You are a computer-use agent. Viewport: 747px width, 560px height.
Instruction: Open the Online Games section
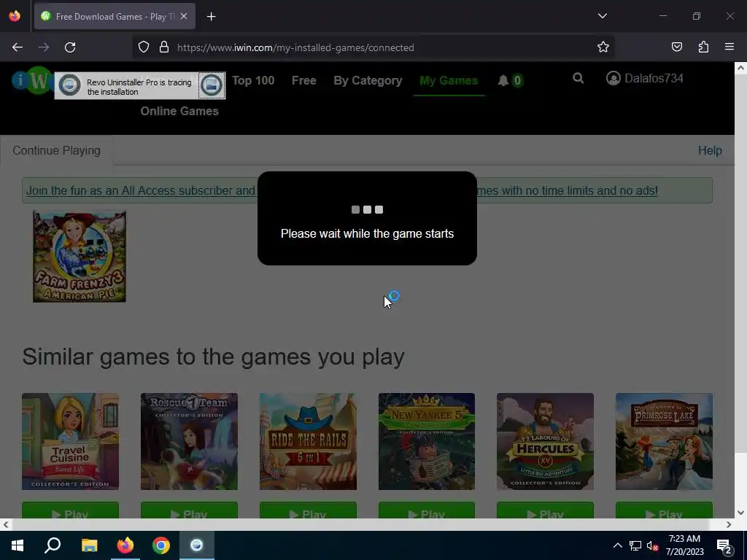pyautogui.click(x=179, y=111)
